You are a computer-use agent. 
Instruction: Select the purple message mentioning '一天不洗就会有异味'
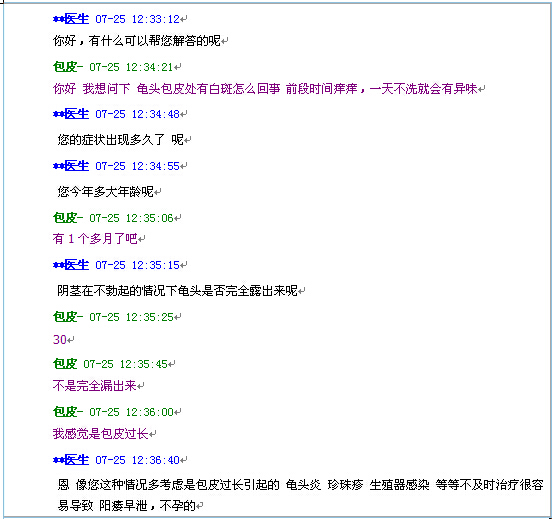point(265,88)
